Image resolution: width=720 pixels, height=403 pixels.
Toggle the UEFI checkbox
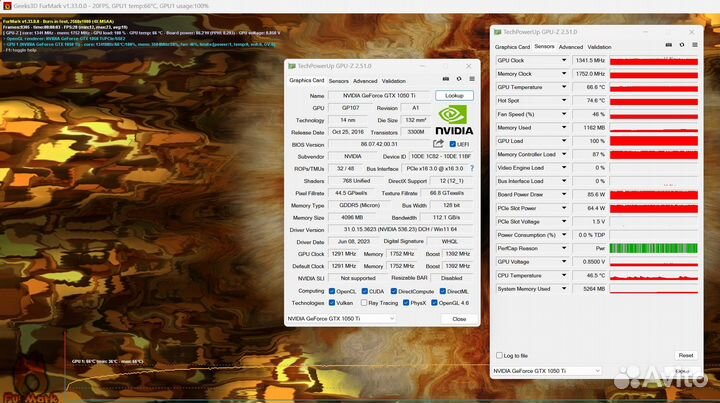tap(453, 144)
